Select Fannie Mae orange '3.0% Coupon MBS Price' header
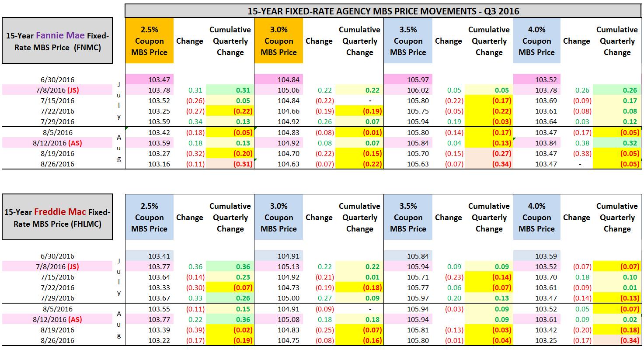Screen dimensions: 644x356 [278, 41]
